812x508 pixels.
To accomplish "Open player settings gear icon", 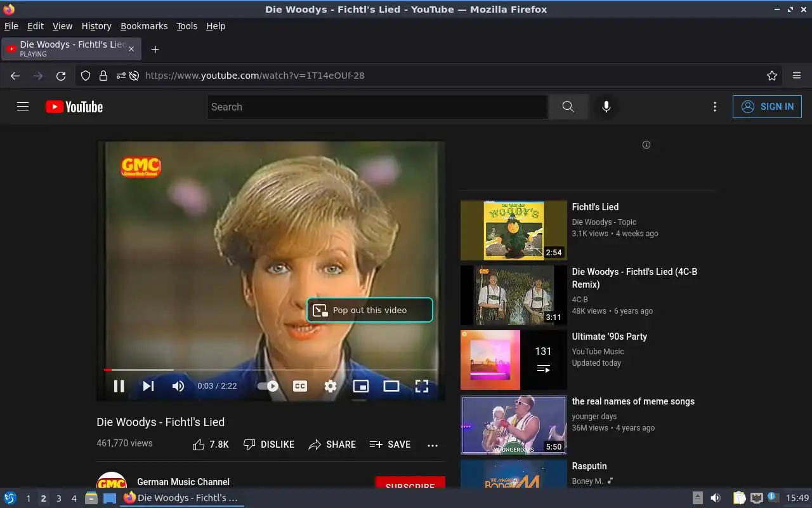I will [331, 386].
